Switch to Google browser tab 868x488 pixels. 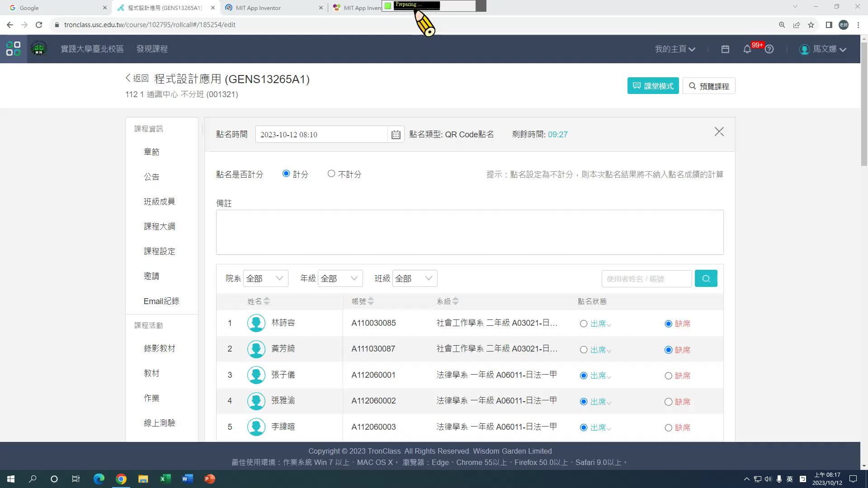click(x=57, y=8)
